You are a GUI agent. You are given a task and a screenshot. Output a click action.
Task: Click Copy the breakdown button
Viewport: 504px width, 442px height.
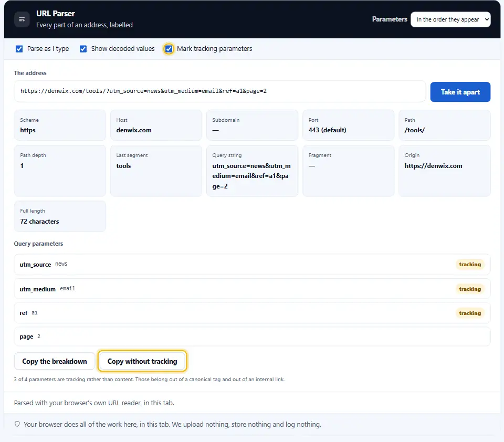(x=55, y=361)
